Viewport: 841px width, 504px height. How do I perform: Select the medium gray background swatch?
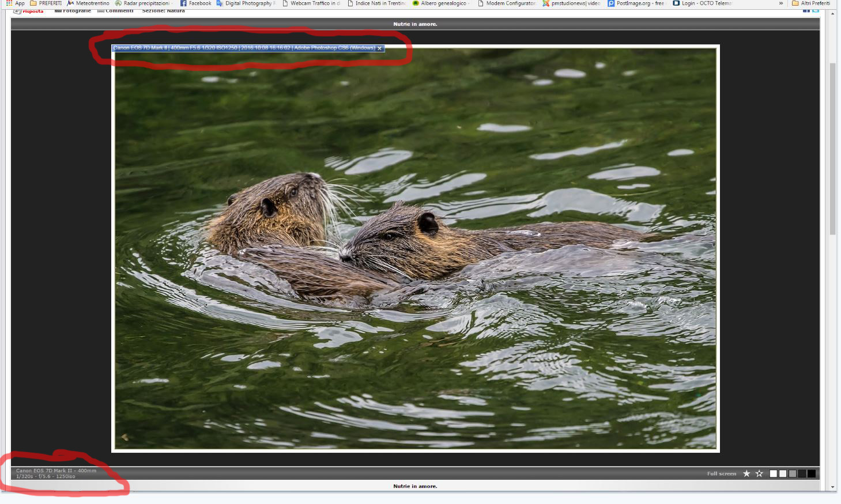pyautogui.click(x=793, y=473)
